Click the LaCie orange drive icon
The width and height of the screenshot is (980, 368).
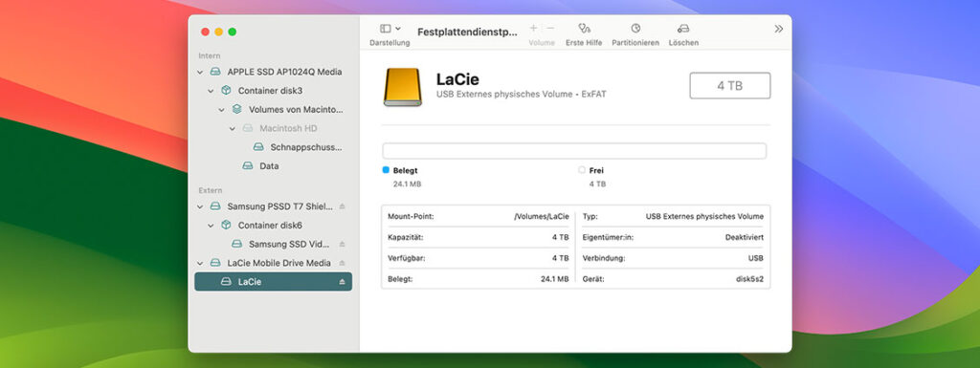click(403, 87)
